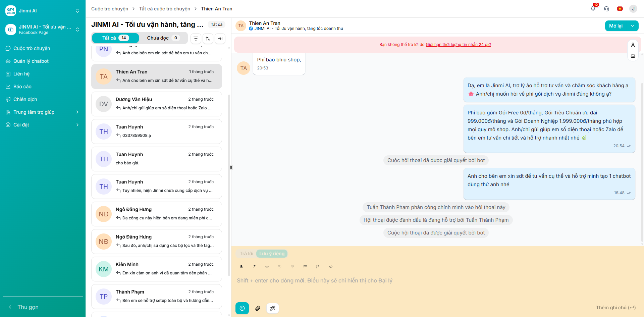Click Thêm ghi chú button
This screenshot has width=644, height=317.
click(615, 308)
